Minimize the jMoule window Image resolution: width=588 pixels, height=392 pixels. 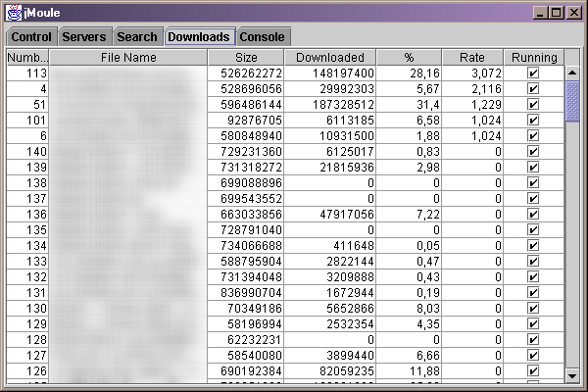[x=540, y=13]
